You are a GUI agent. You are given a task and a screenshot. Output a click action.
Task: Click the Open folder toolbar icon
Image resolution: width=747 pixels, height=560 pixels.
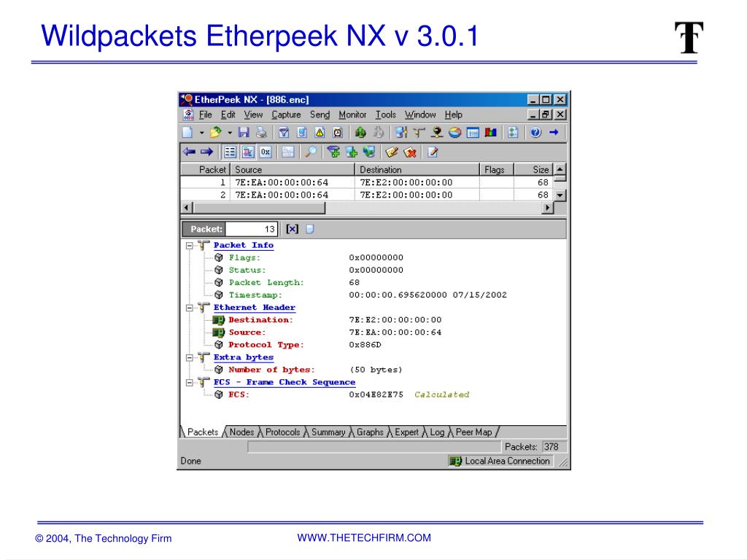(x=215, y=133)
